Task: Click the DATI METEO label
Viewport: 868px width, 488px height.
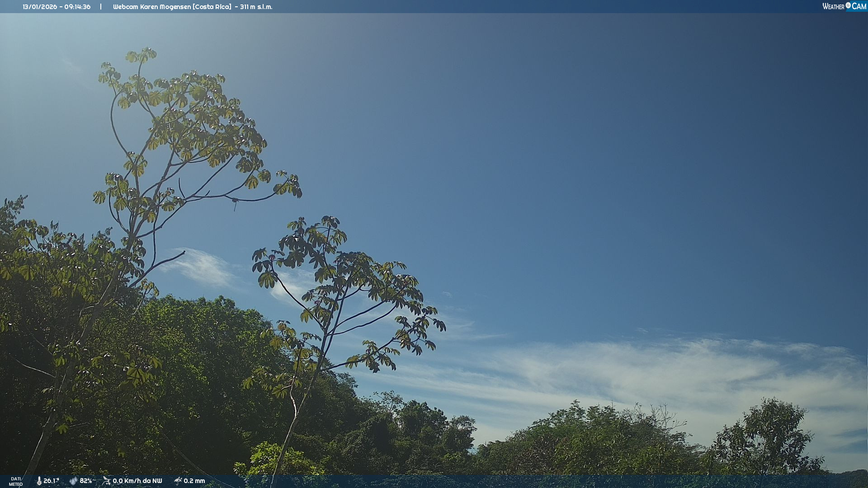Action: [x=16, y=481]
